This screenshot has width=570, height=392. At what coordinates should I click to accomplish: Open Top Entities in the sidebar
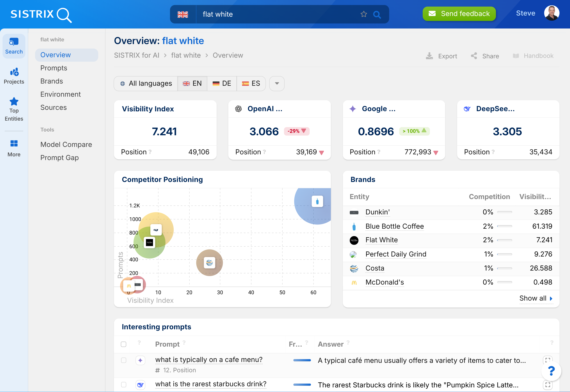[x=14, y=110]
